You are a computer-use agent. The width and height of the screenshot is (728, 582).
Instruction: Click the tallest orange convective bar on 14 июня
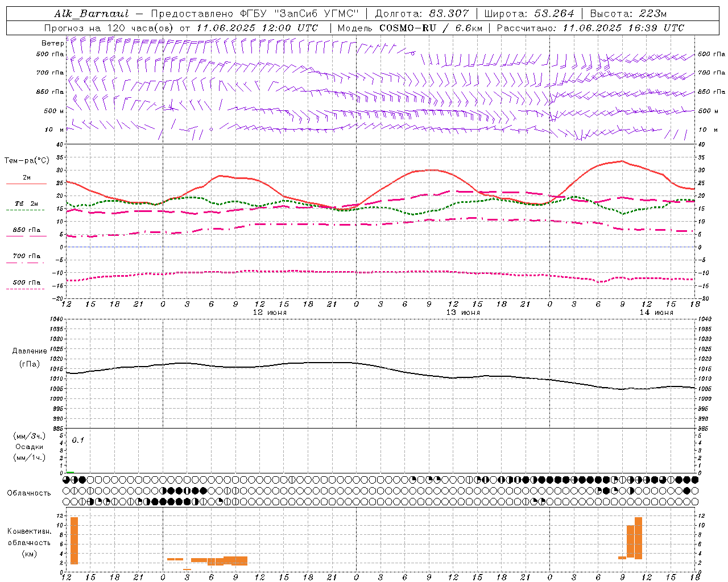(638, 538)
